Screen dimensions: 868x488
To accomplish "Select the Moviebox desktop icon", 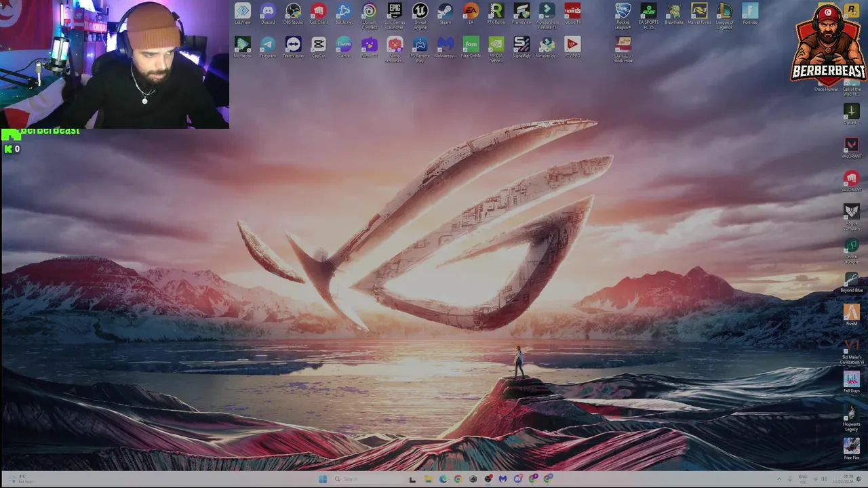I will click(243, 47).
